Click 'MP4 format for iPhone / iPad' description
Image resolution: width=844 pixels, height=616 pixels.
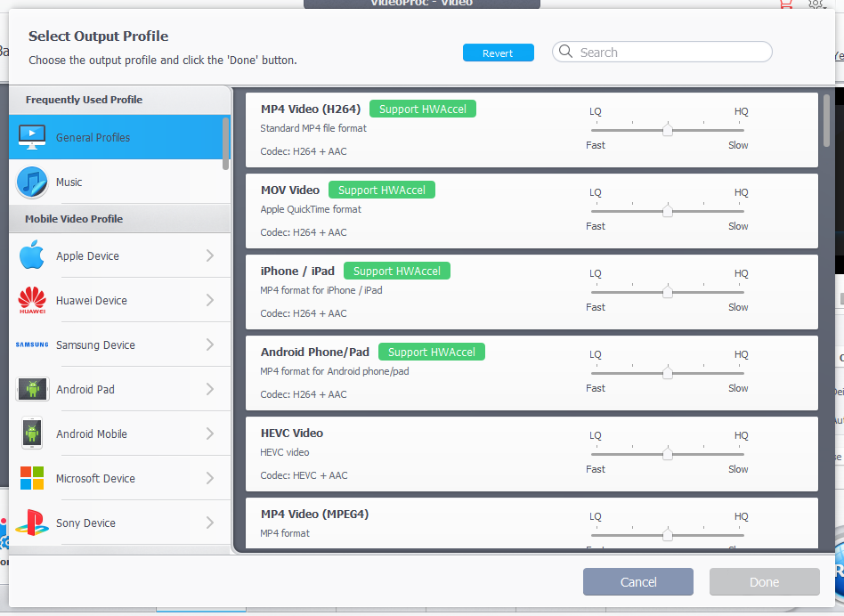click(x=321, y=290)
